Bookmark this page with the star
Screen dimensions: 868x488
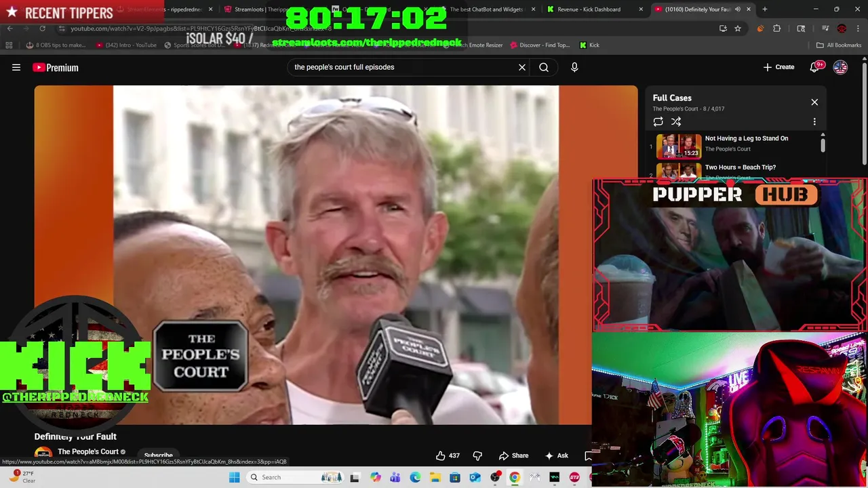(738, 28)
